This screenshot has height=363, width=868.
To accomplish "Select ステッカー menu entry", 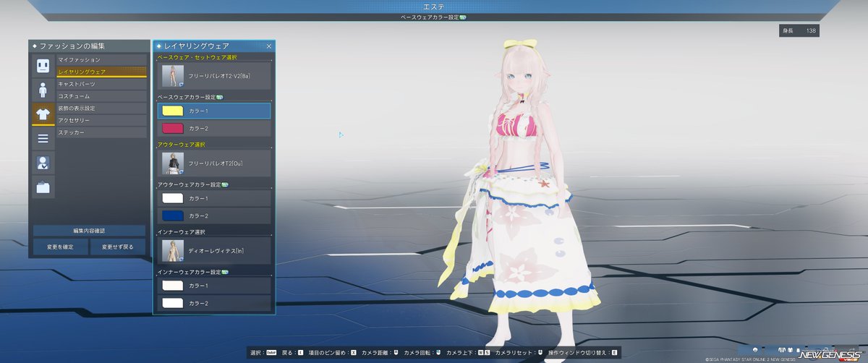I will pyautogui.click(x=102, y=132).
